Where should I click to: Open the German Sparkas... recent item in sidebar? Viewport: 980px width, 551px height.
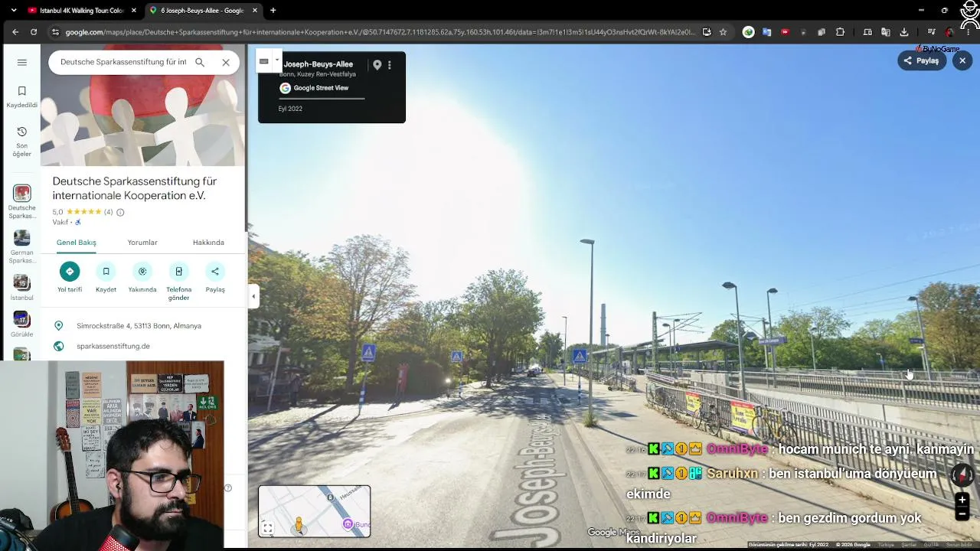click(22, 246)
